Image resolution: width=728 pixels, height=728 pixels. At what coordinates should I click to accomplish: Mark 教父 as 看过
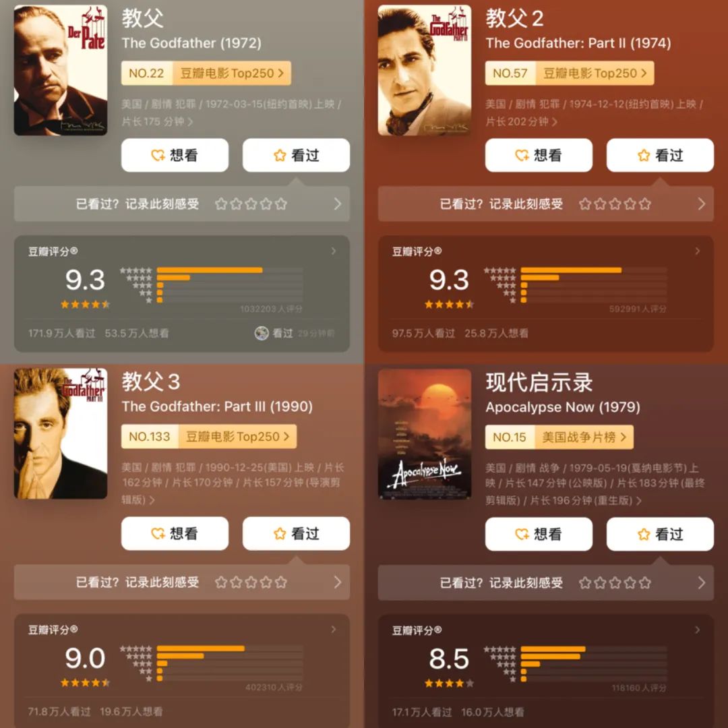pos(296,155)
